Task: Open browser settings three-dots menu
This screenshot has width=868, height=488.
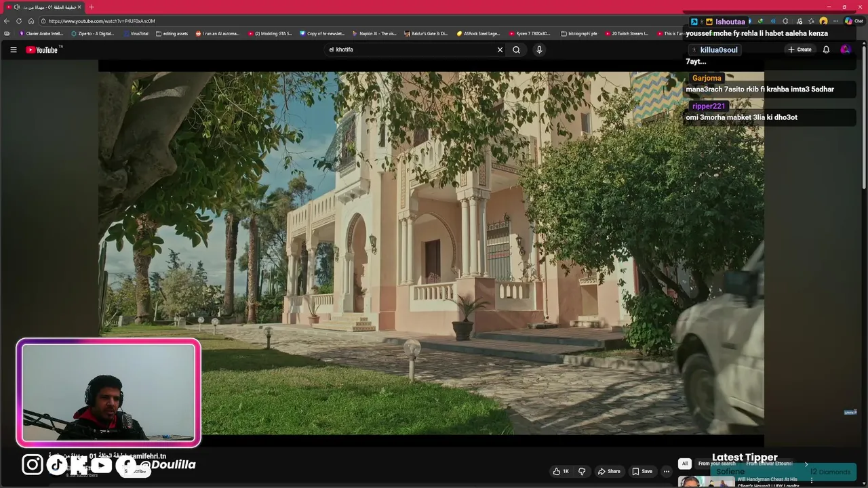Action: (x=835, y=21)
